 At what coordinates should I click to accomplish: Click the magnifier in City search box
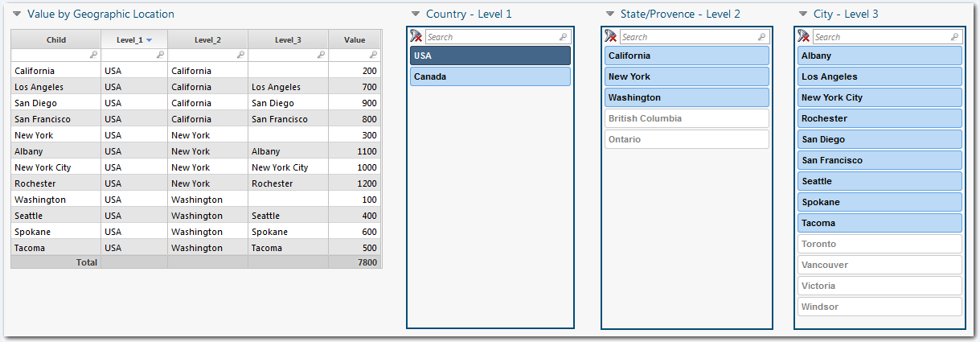click(x=954, y=37)
